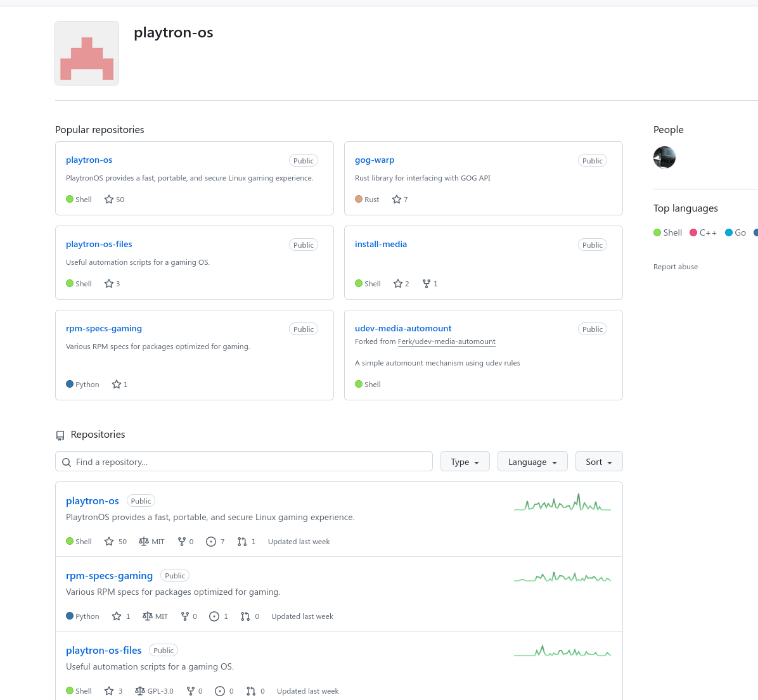Click the Rust language label on gog-warp card
Screen dimensions: 758x700
[372, 200]
